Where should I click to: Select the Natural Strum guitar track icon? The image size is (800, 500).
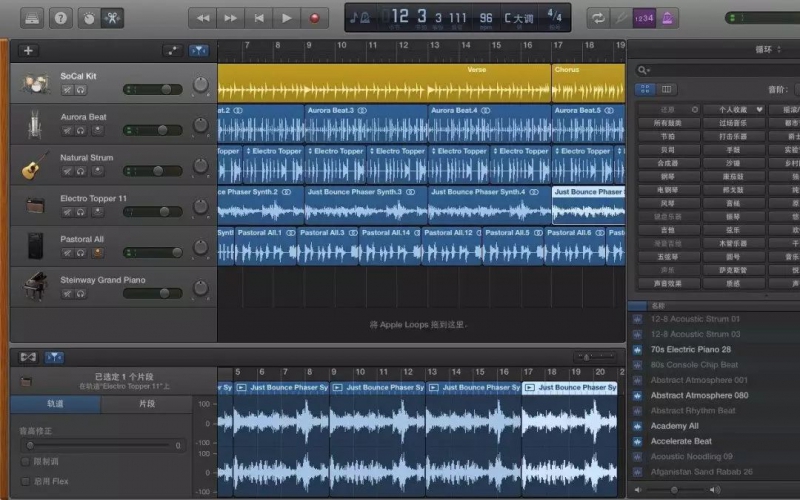click(35, 165)
